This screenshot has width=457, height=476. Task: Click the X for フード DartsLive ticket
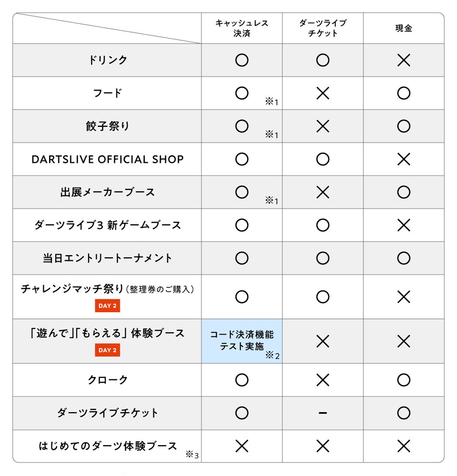322,93
